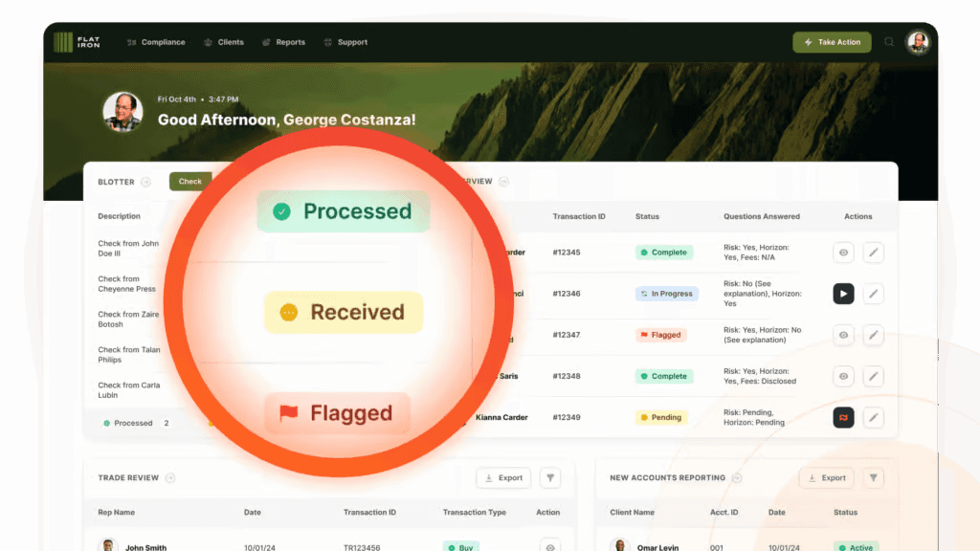Click Pending status badge for #12349
The height and width of the screenshot is (551, 980).
pyautogui.click(x=661, y=417)
